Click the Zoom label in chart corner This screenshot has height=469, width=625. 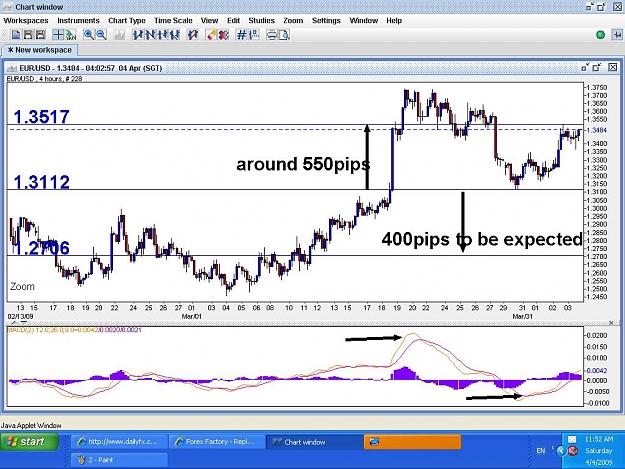(22, 287)
